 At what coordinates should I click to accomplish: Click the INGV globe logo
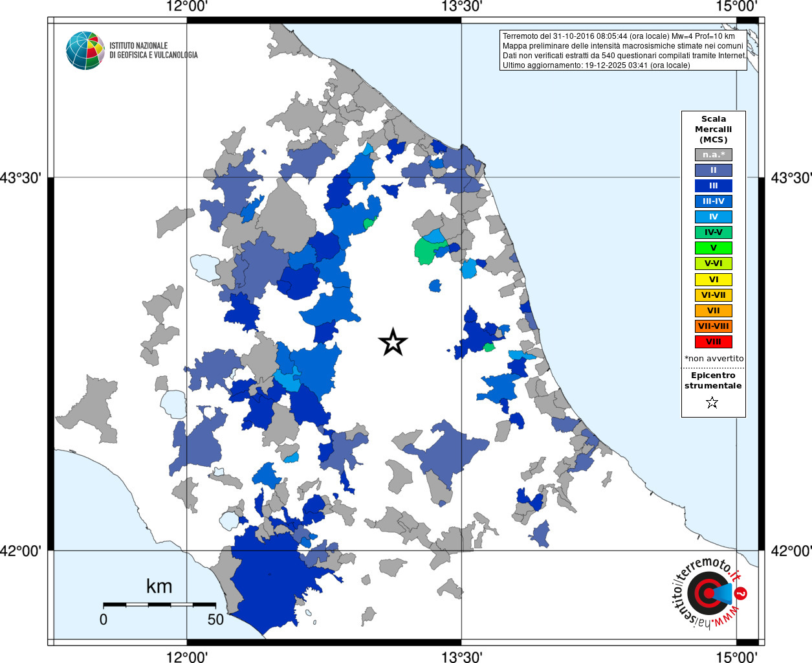(x=85, y=51)
